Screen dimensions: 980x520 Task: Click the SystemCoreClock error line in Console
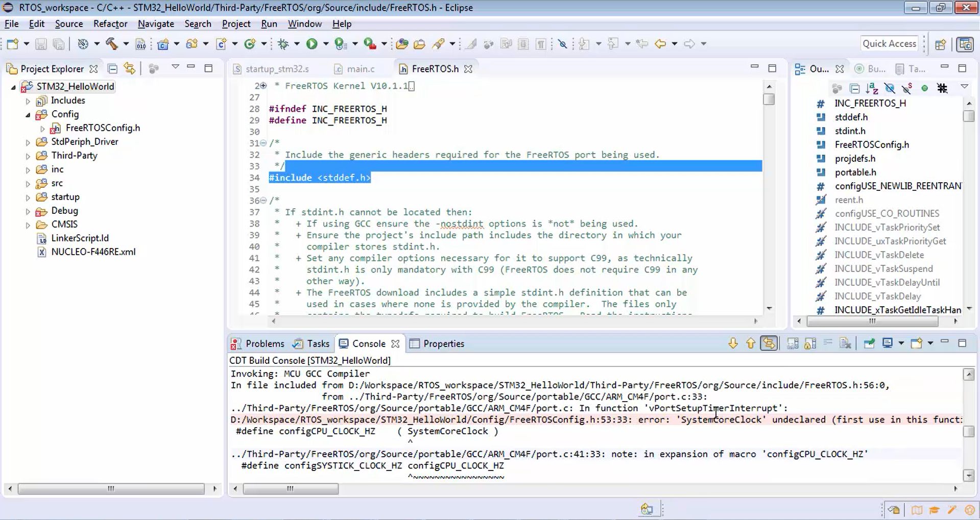tap(596, 419)
